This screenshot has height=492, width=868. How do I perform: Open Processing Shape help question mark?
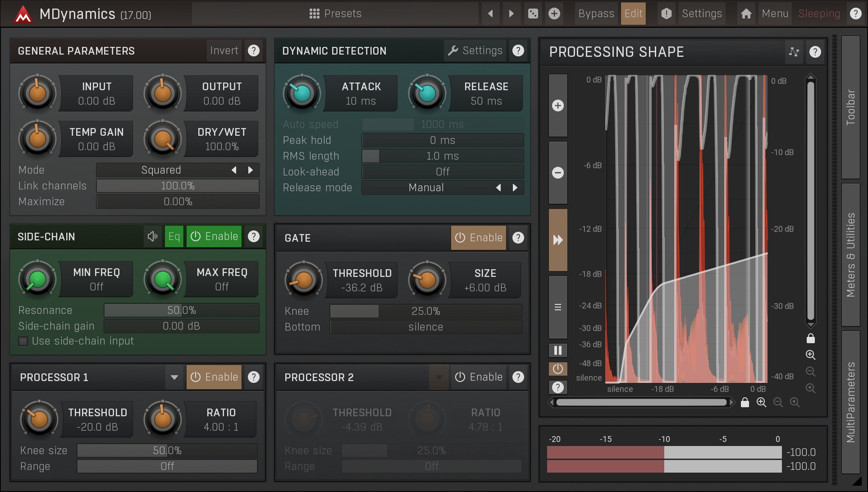[815, 52]
